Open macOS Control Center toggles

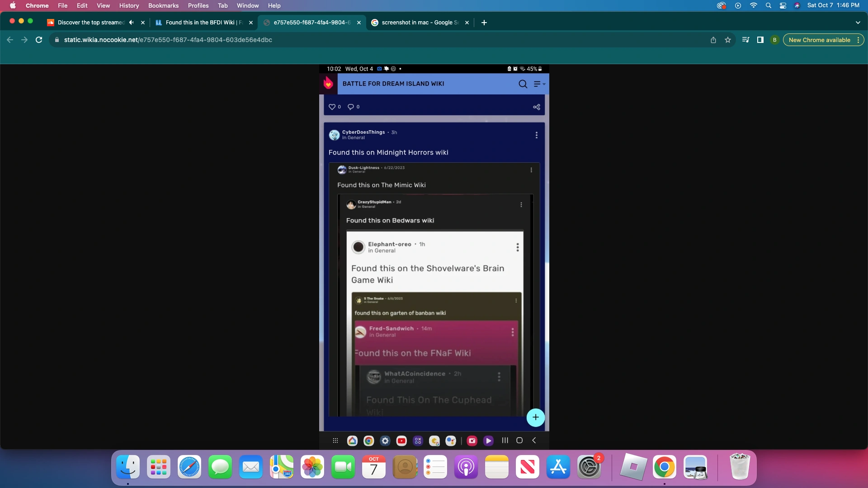coord(783,5)
